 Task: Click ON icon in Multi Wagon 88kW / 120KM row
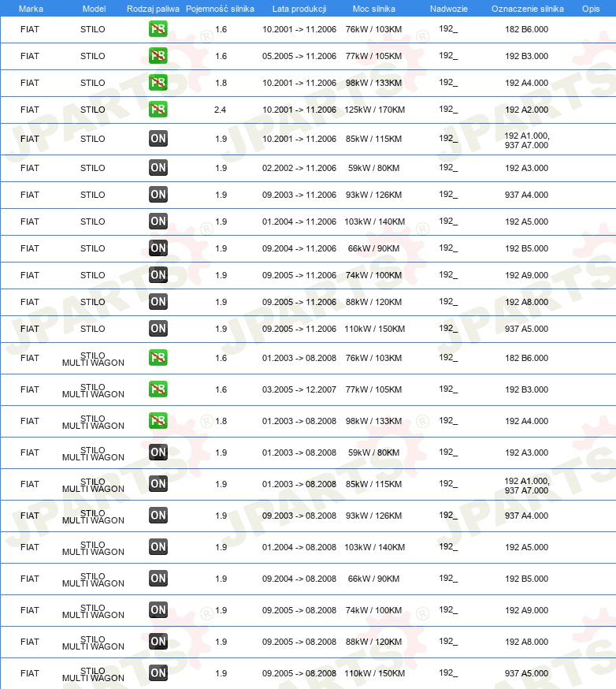(x=158, y=642)
